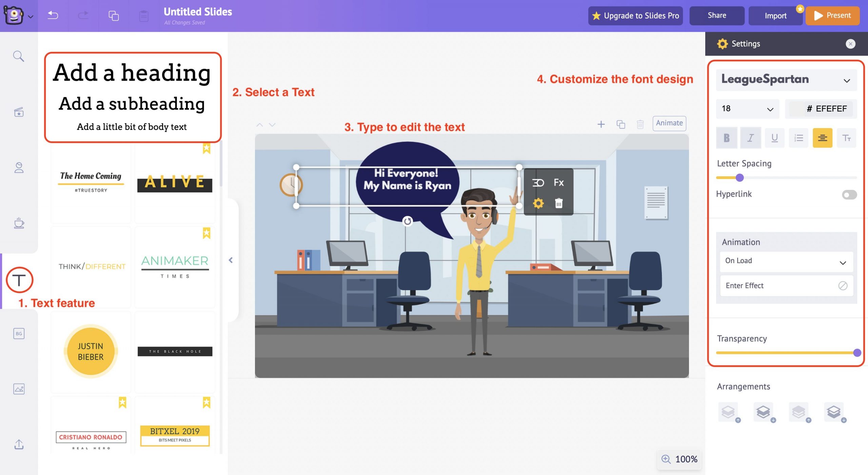
Task: Click the text alignment center icon
Action: point(822,137)
